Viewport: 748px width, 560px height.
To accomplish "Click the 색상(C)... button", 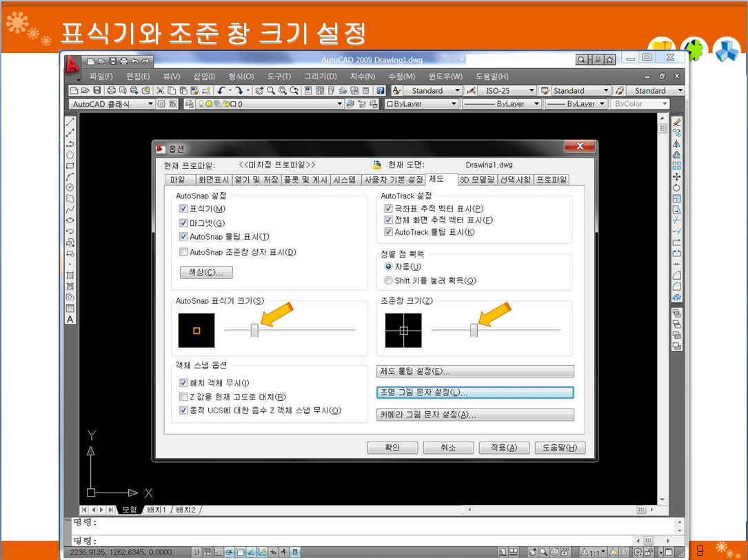I will 205,273.
